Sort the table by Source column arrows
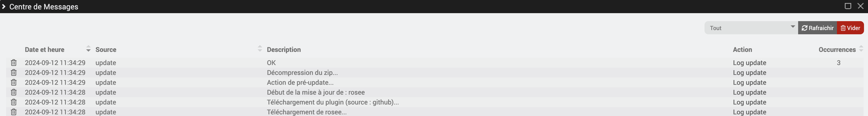The height and width of the screenshot is (116, 868). (x=259, y=49)
